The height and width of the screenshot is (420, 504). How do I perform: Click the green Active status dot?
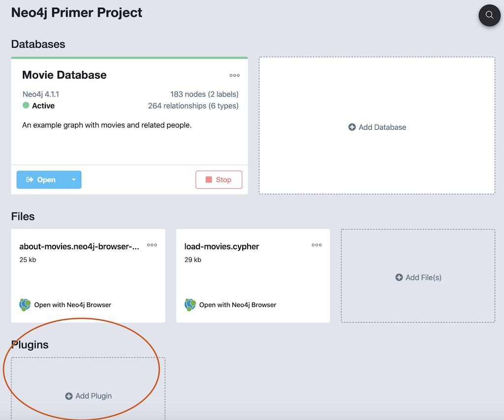[26, 105]
